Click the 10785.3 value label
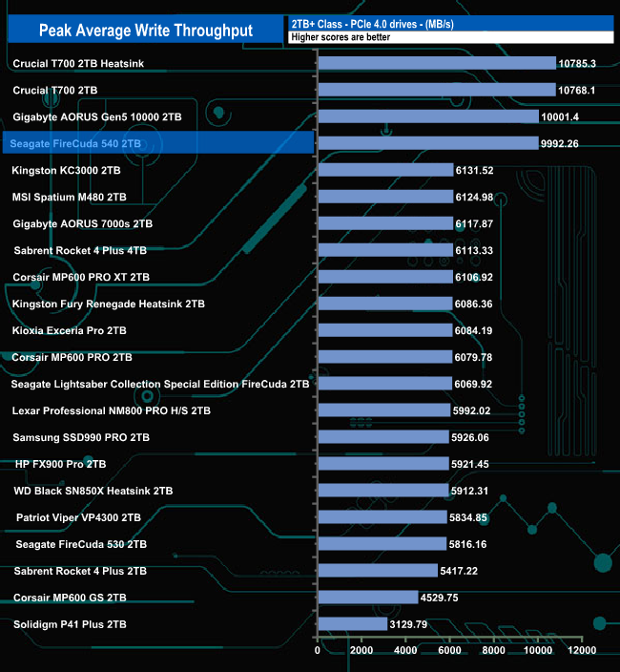 (x=577, y=63)
